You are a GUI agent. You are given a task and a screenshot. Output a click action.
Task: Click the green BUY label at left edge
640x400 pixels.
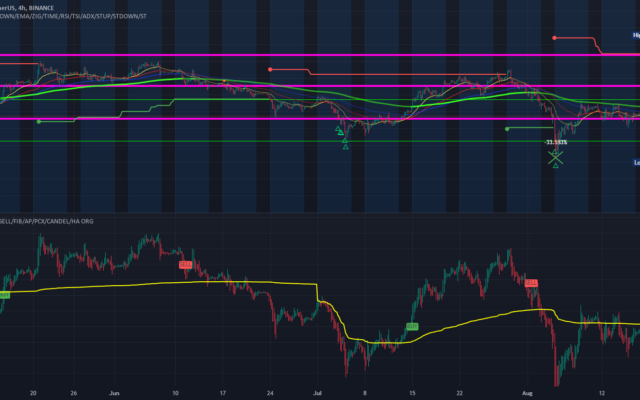(x=4, y=295)
